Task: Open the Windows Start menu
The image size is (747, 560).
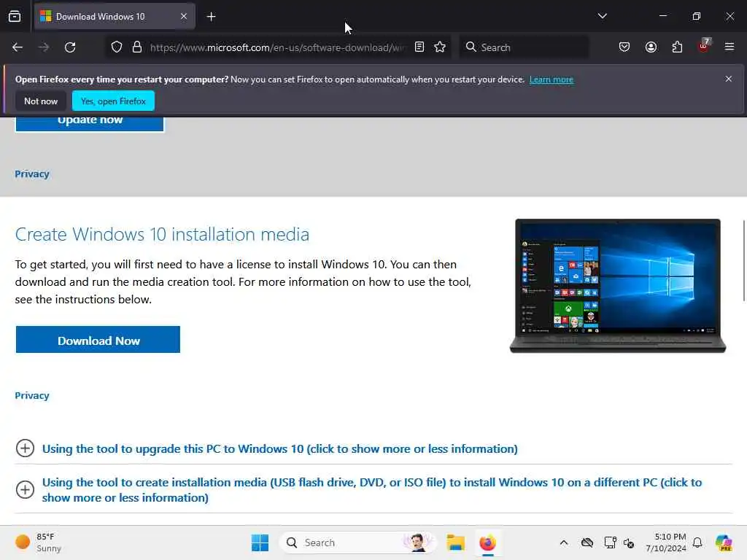Action: point(260,542)
